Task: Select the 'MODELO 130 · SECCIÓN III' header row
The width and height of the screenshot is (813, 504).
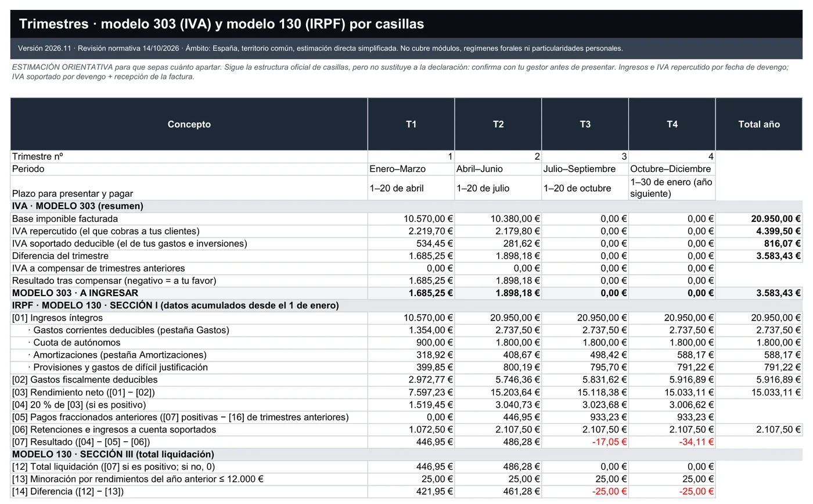Action: [x=406, y=454]
